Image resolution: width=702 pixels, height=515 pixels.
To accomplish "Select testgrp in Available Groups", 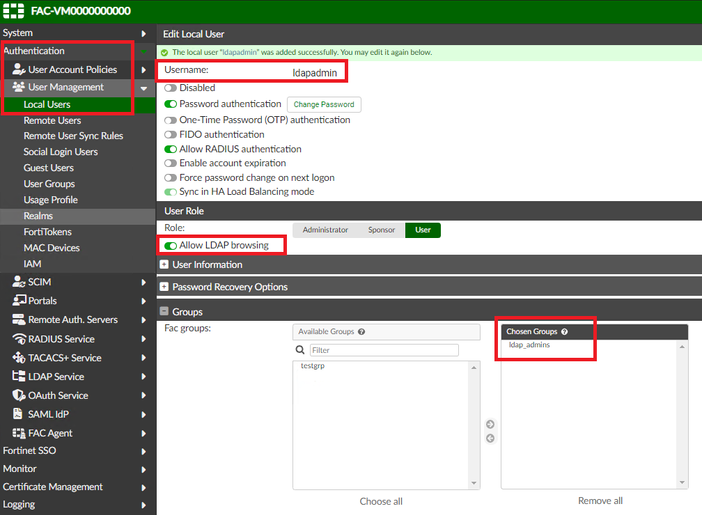I will 312,366.
